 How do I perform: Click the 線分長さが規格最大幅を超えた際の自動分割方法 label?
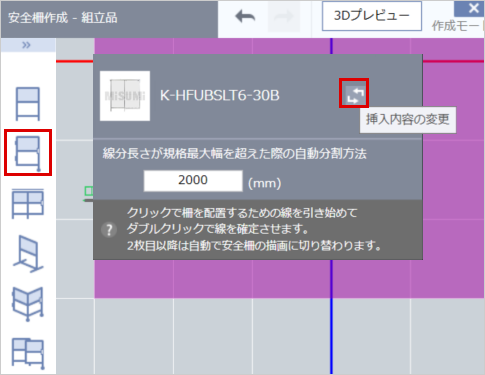235,154
